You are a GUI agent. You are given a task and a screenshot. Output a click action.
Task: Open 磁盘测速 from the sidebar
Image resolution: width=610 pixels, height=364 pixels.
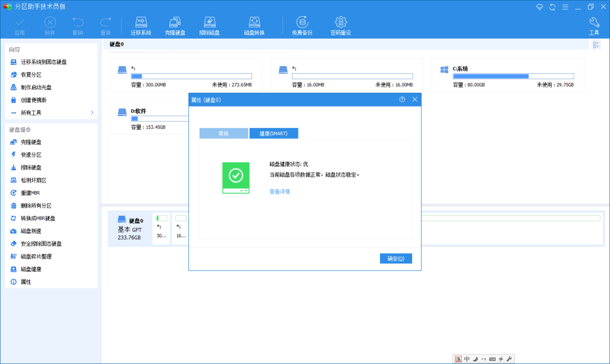[x=29, y=231]
